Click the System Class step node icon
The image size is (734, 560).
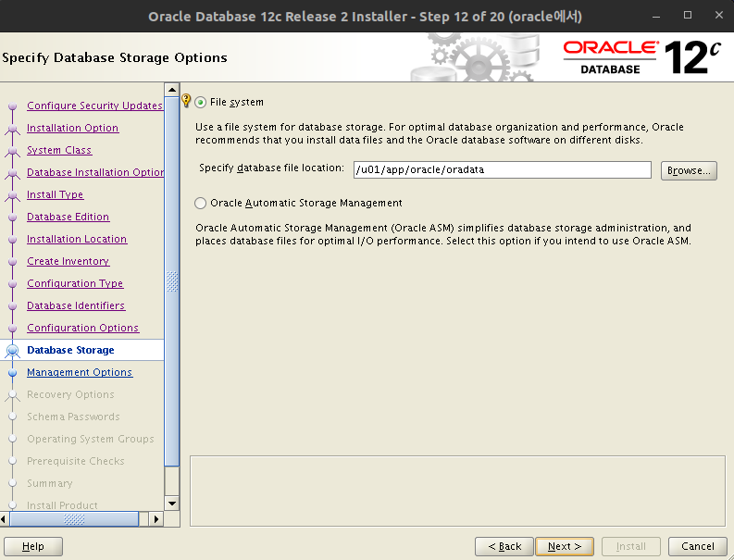click(x=13, y=151)
